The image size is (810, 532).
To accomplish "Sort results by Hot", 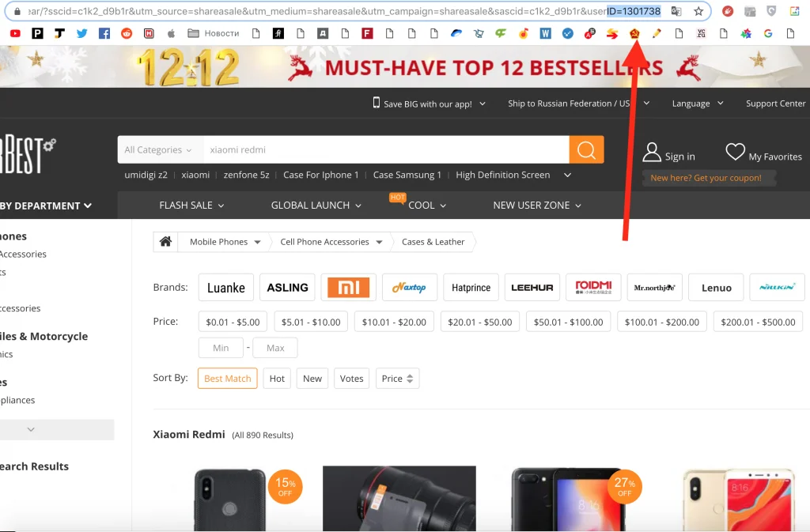I will click(x=277, y=378).
